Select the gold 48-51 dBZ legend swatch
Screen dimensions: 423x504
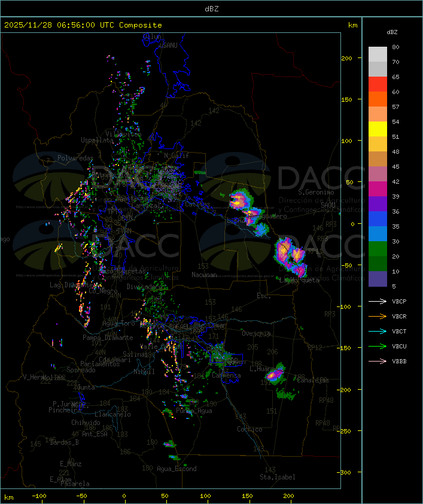coord(378,144)
